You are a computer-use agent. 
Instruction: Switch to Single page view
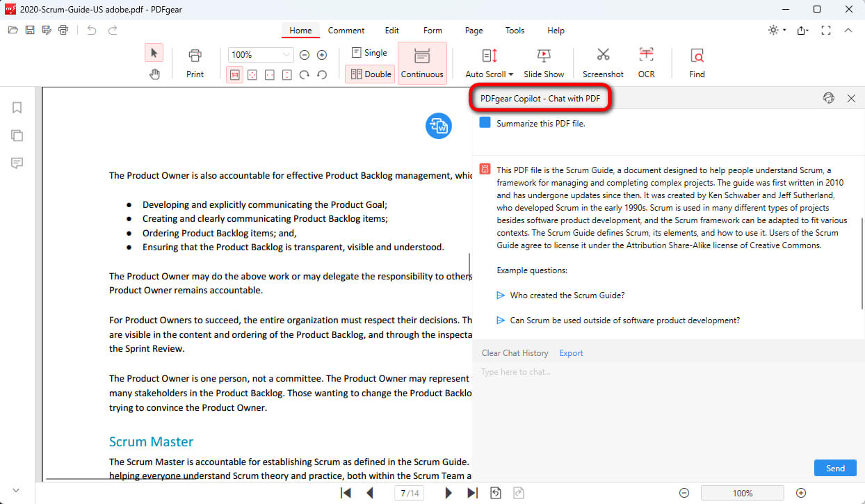(x=369, y=52)
